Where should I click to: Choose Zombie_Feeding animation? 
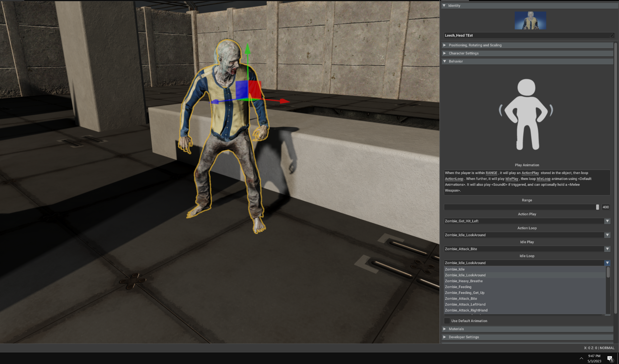click(x=525, y=287)
